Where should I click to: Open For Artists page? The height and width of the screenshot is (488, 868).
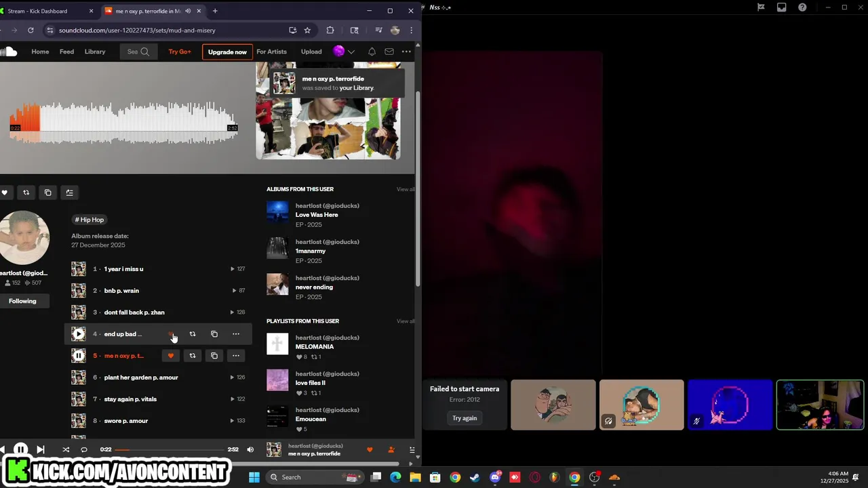coord(271,52)
